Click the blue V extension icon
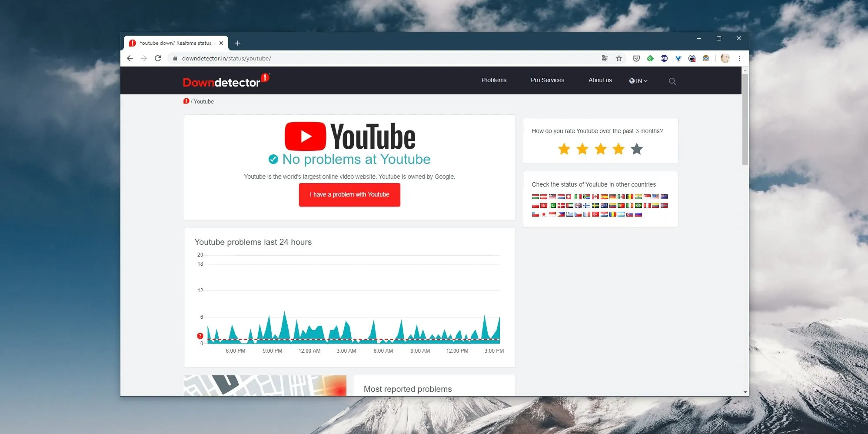The height and width of the screenshot is (434, 868). pyautogui.click(x=678, y=58)
